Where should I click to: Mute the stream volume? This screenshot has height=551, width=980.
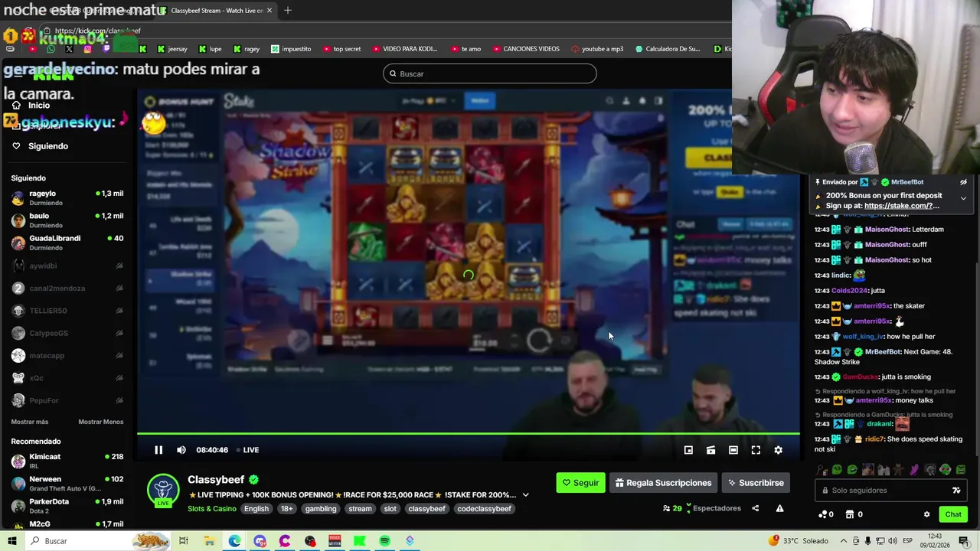(181, 450)
